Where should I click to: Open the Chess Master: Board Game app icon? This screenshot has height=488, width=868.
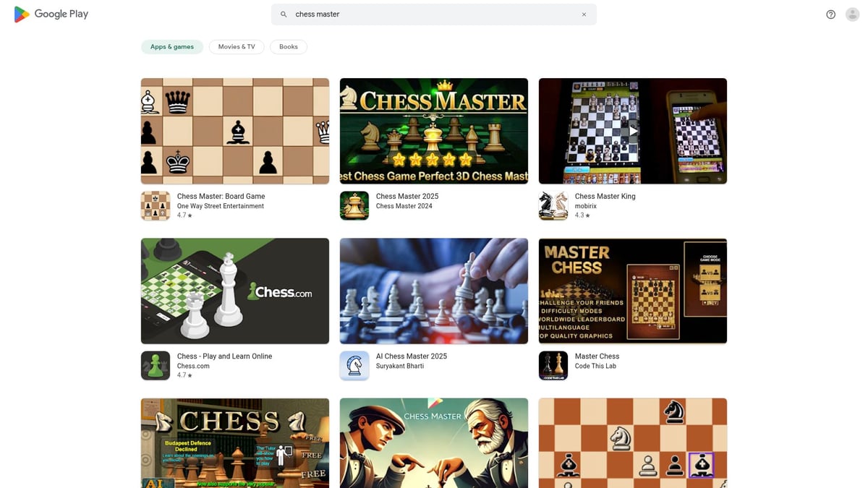click(155, 205)
